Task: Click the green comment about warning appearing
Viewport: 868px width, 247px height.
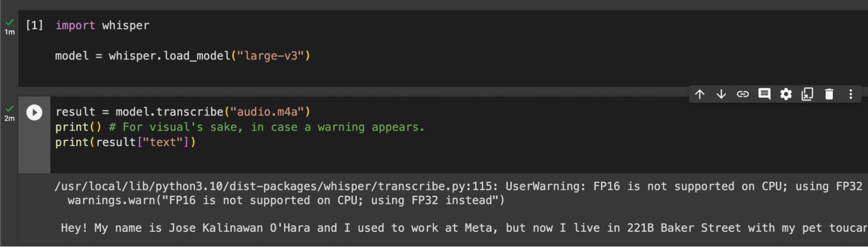Action: click(267, 127)
